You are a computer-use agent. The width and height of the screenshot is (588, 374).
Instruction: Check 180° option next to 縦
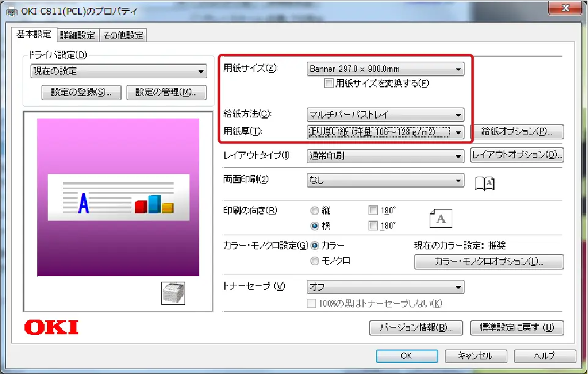(373, 211)
